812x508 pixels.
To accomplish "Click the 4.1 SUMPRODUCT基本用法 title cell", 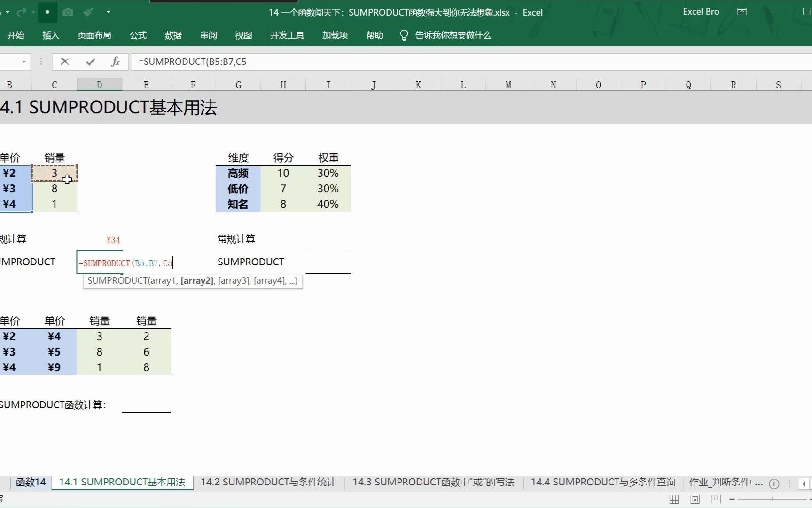I will tap(109, 108).
